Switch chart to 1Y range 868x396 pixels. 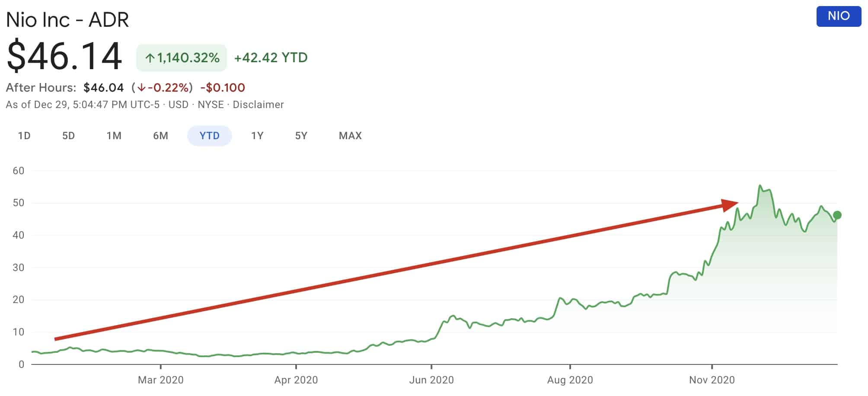[257, 136]
